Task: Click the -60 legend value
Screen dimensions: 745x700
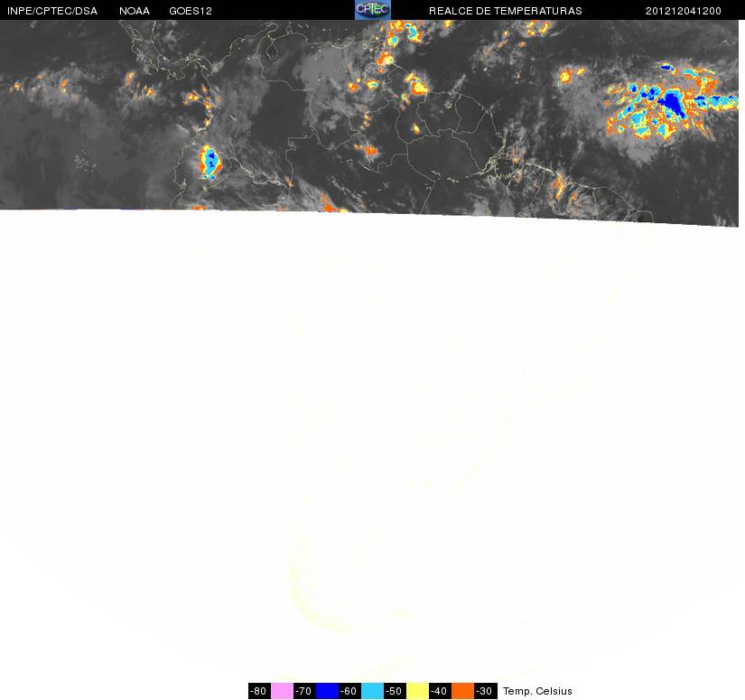Action: pyautogui.click(x=349, y=691)
